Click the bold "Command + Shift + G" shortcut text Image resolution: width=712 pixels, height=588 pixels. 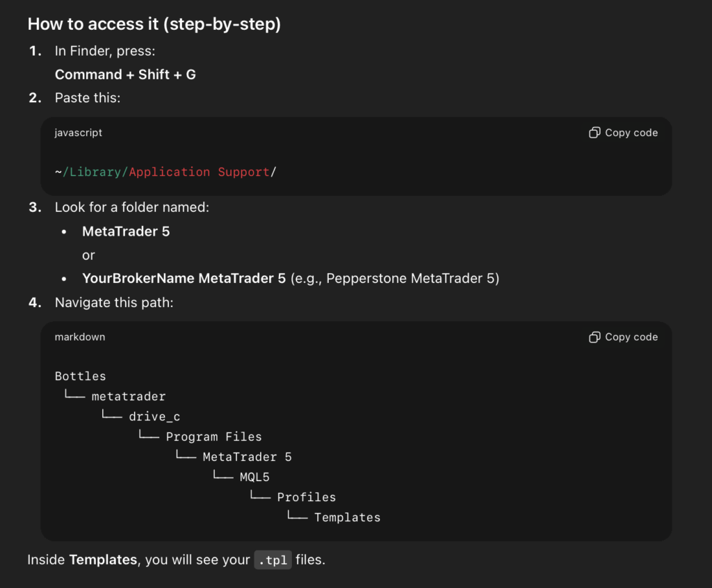(x=125, y=74)
